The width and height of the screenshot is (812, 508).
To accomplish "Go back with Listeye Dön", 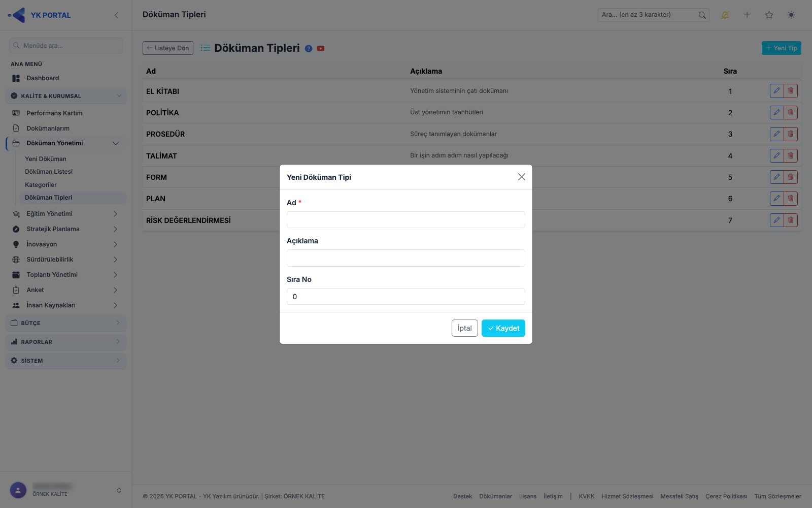I will pos(168,48).
